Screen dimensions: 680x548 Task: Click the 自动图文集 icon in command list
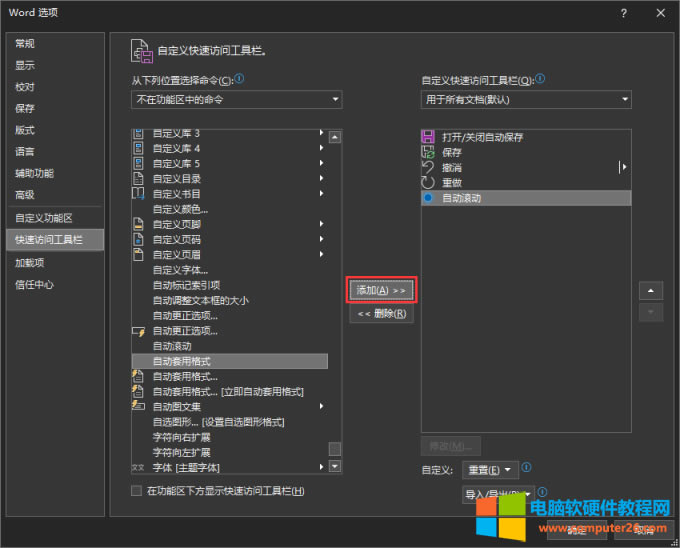pos(139,406)
